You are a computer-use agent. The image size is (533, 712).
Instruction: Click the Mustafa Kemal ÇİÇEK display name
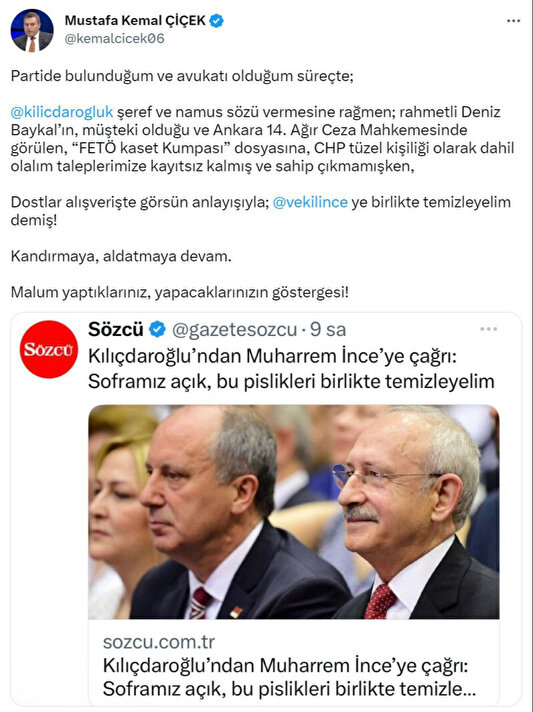(x=135, y=20)
